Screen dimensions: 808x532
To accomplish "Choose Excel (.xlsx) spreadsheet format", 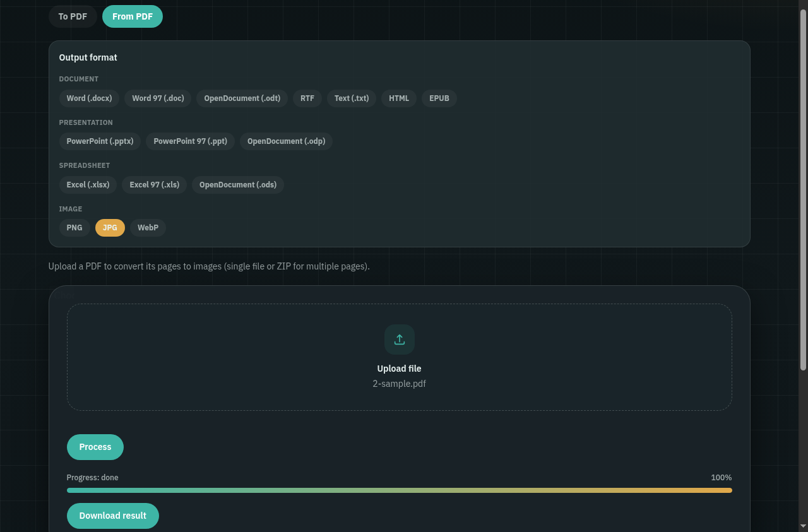I will 88,185.
